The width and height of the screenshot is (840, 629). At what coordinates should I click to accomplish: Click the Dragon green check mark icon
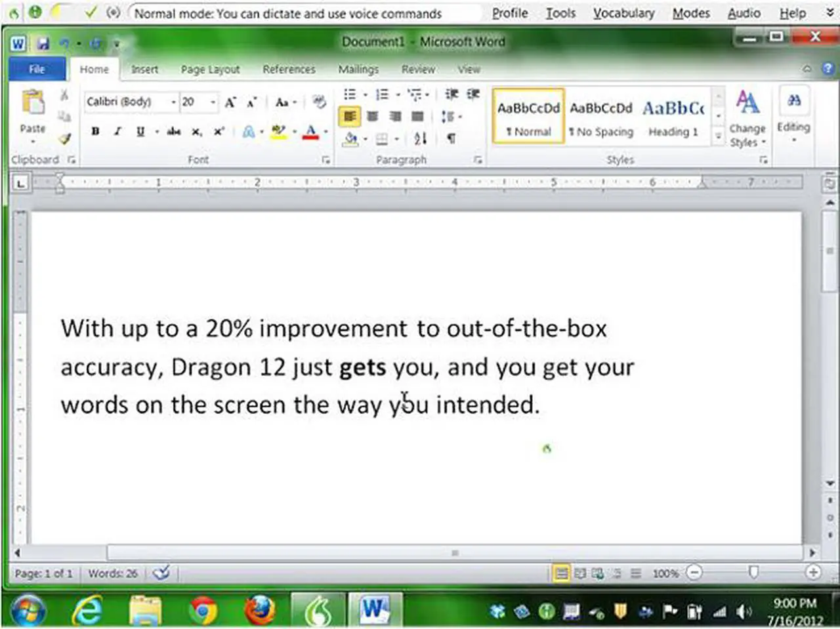(x=91, y=12)
